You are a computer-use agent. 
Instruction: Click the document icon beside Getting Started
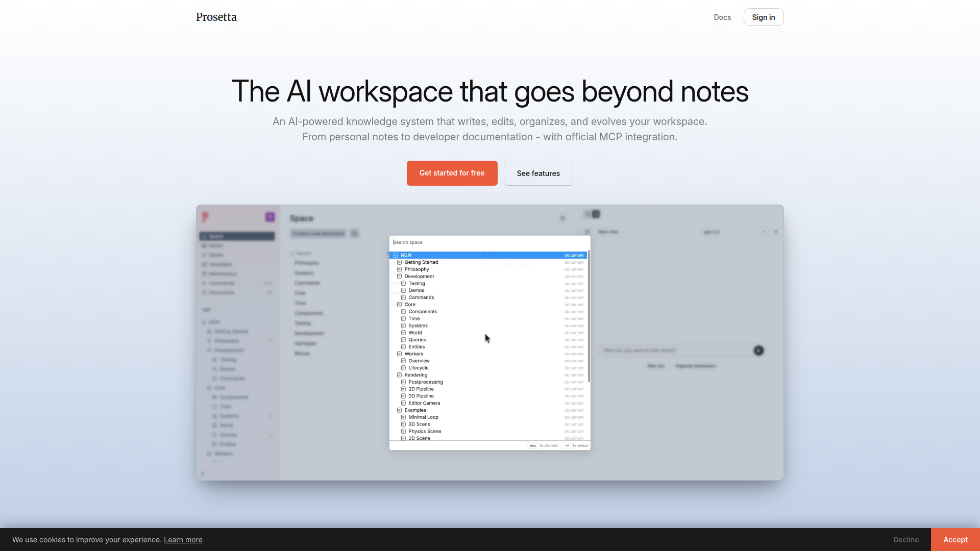pyautogui.click(x=399, y=262)
